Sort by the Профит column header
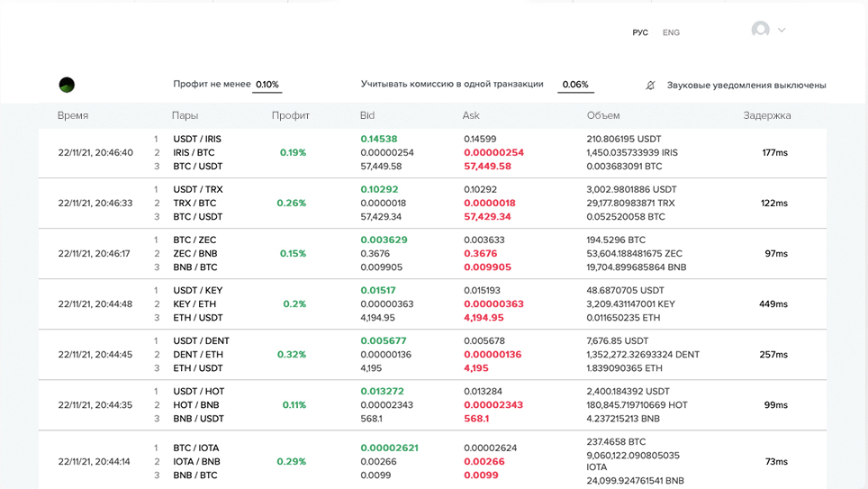This screenshot has height=489, width=868. (x=290, y=115)
